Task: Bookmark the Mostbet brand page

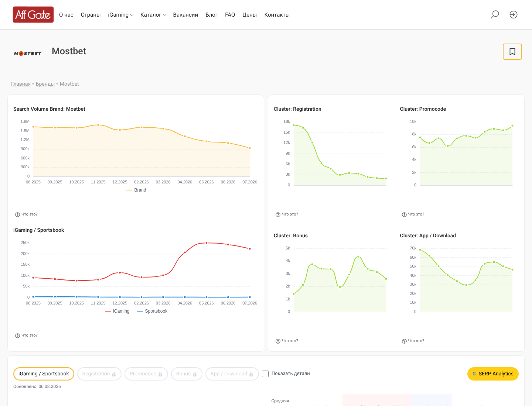Action: click(x=512, y=52)
